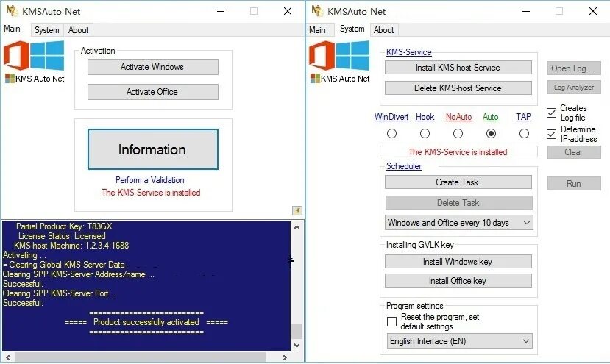The height and width of the screenshot is (364, 610).
Task: Open the About tab in the left window
Action: click(x=78, y=30)
